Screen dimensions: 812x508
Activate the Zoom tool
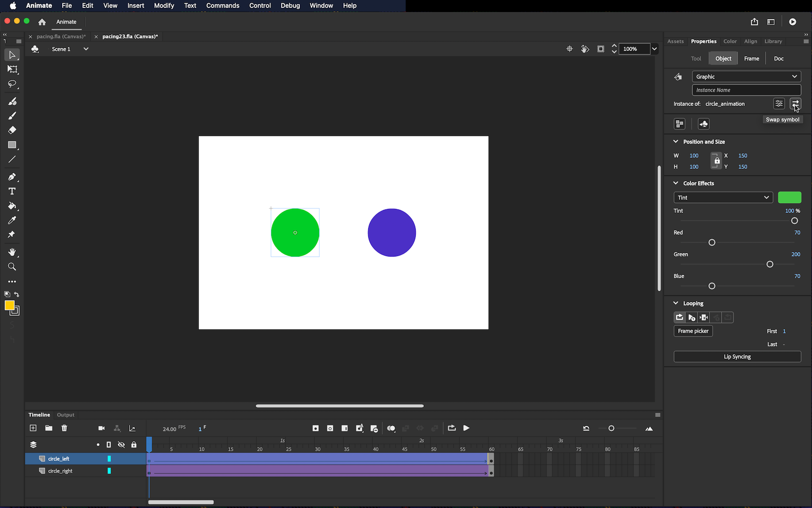click(13, 267)
